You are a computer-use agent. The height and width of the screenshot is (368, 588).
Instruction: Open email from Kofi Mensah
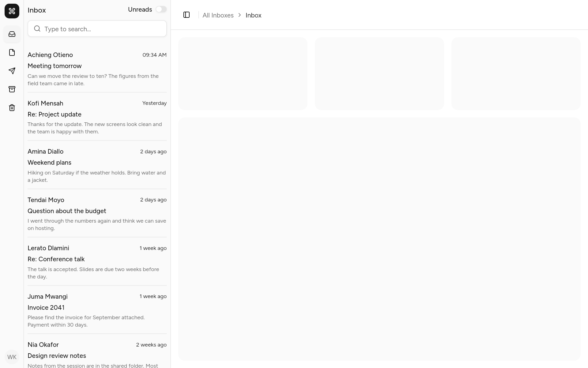97,117
